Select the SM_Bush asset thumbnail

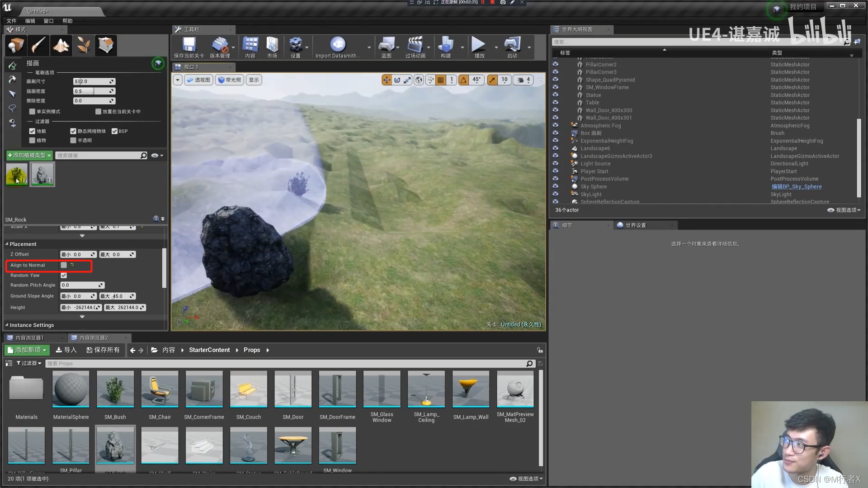click(115, 389)
